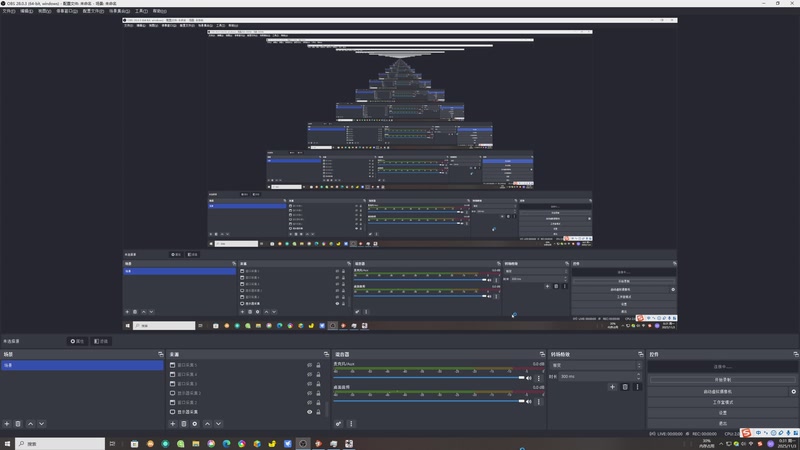Open the transition type dropdown
Viewport: 800px width, 450px height.
pos(595,365)
